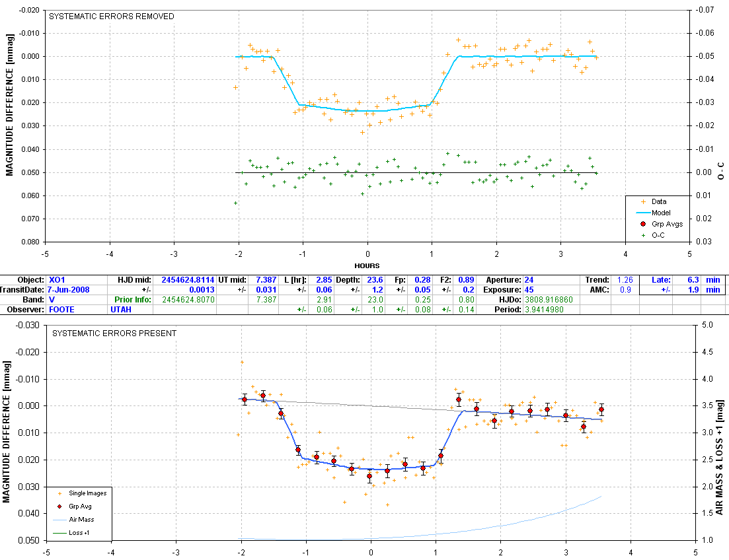Click depth uncertainty 1.2
The image size is (729, 560).
377,289
